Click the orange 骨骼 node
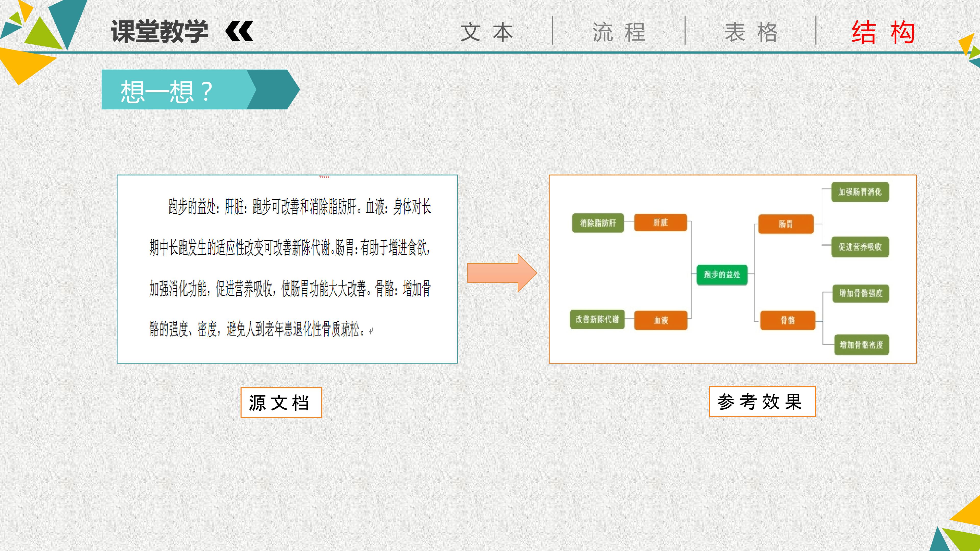The width and height of the screenshot is (980, 551). (788, 320)
